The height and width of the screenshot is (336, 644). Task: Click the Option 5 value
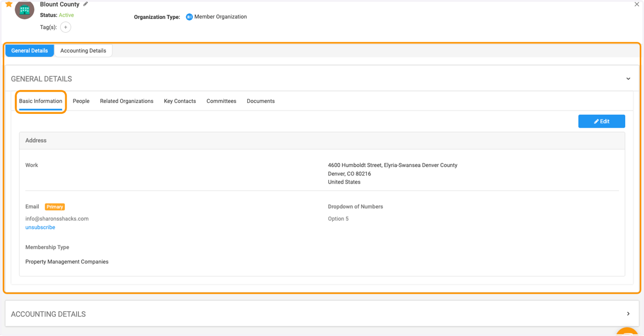tap(338, 219)
